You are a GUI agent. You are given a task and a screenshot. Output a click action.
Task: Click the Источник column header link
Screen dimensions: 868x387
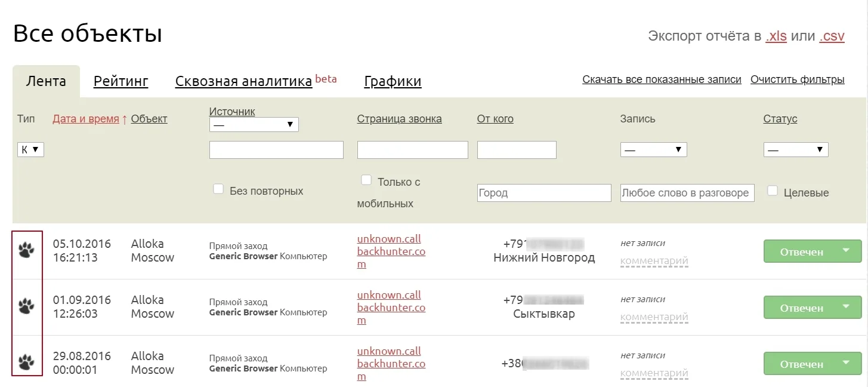click(x=232, y=111)
